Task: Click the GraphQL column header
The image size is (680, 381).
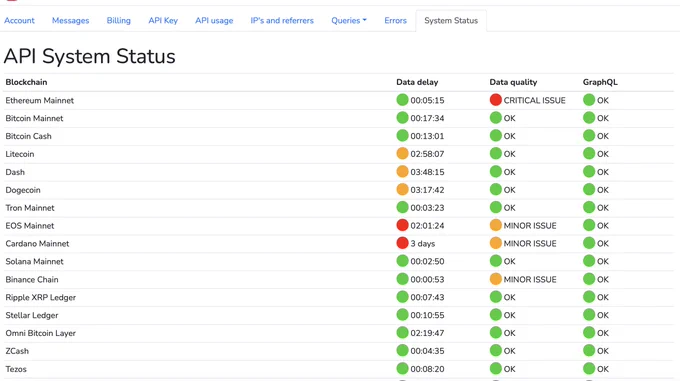Action: coord(600,82)
